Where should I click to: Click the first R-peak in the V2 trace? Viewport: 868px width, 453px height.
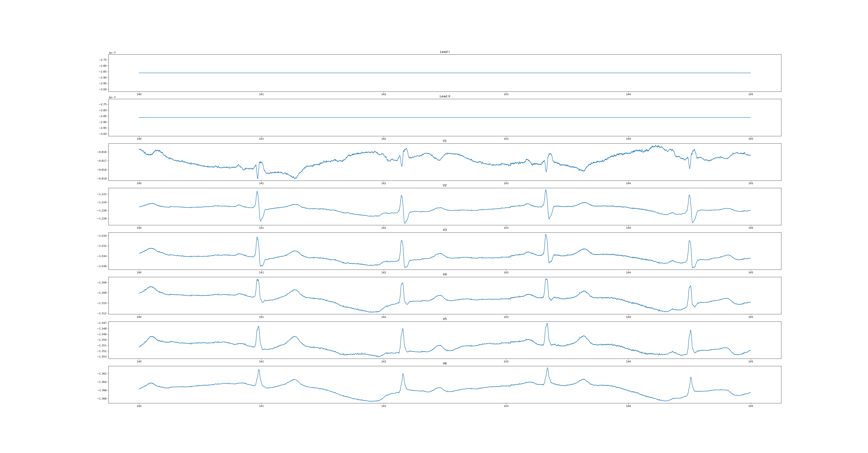click(x=257, y=191)
